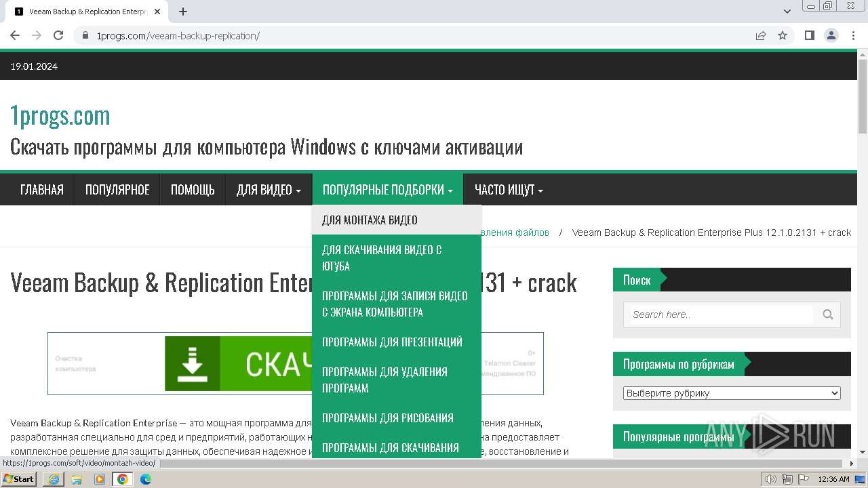This screenshot has height=488, width=868.
Task: Open the ПОПУЛЯРНОЕ menu item
Action: click(117, 190)
